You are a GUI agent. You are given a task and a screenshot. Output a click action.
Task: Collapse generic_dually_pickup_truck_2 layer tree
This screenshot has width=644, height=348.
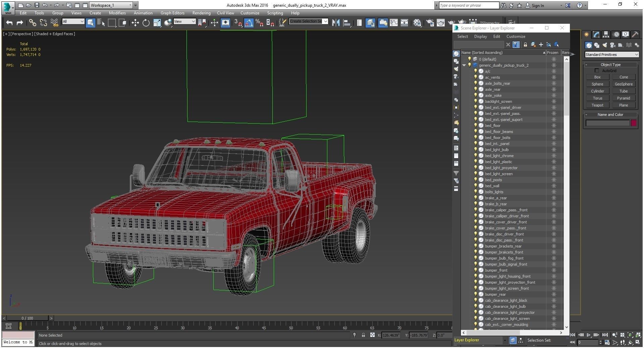[464, 65]
